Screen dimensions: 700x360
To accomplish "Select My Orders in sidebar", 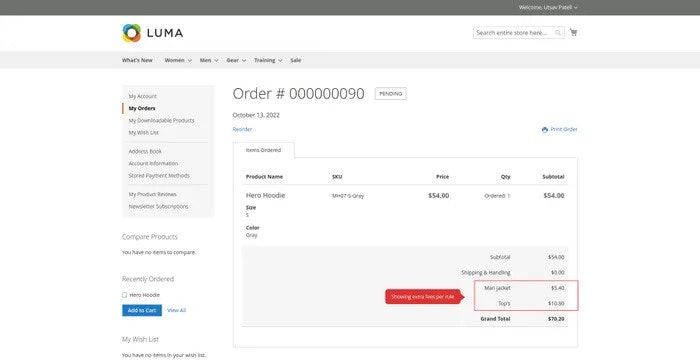I will click(x=142, y=108).
